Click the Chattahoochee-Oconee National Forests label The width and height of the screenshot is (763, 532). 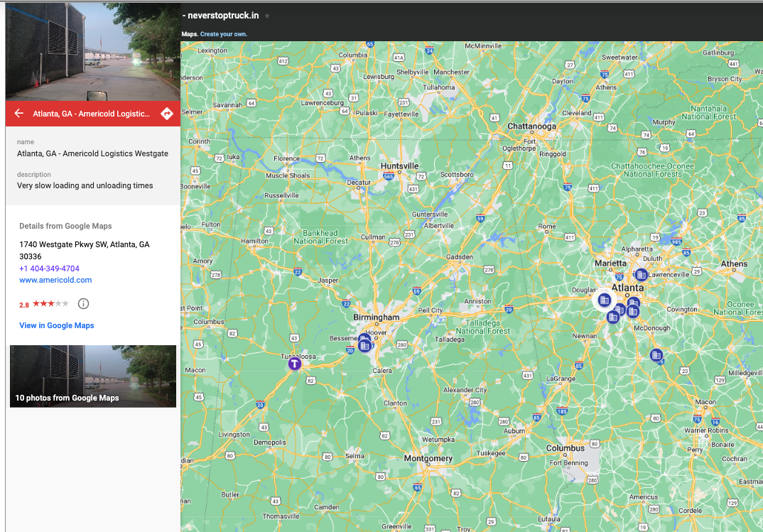click(x=653, y=170)
